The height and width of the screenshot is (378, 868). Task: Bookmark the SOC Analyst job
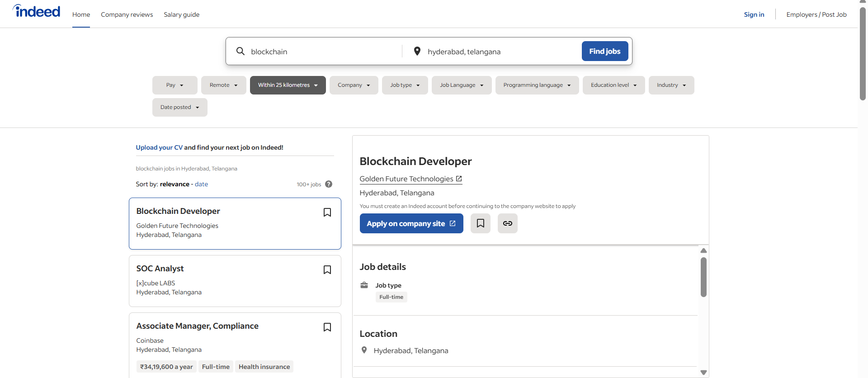click(327, 270)
